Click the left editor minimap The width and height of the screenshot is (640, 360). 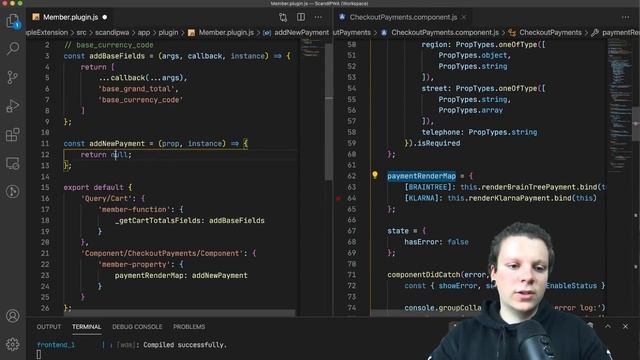(x=312, y=49)
